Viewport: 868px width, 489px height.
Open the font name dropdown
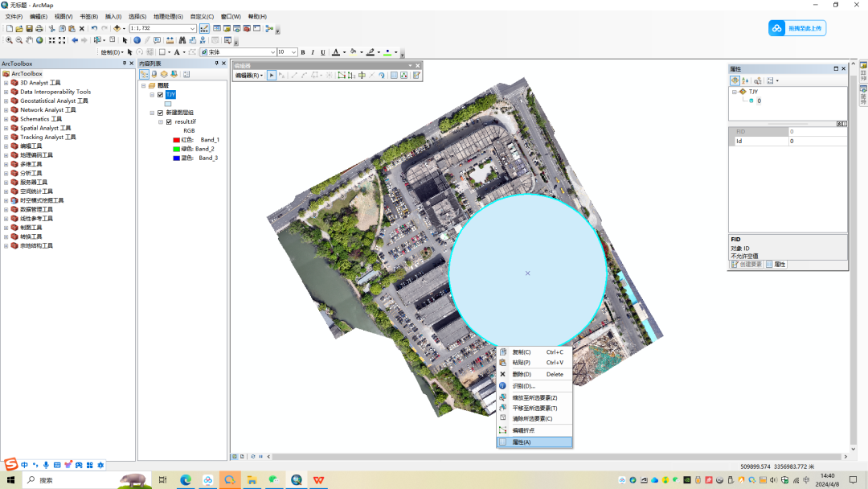273,52
